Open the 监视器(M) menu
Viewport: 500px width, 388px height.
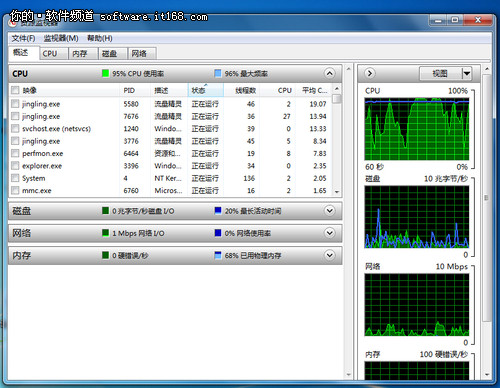[61, 38]
